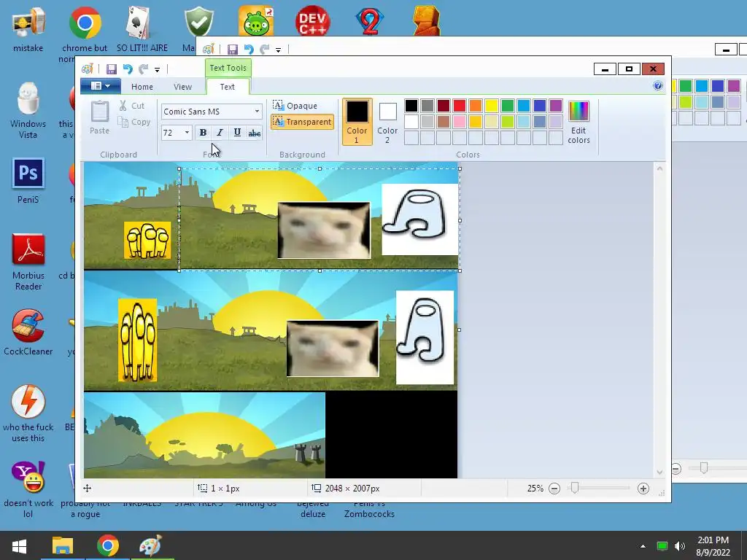Click the volume speaker tray icon
The height and width of the screenshot is (560, 747).
[680, 546]
